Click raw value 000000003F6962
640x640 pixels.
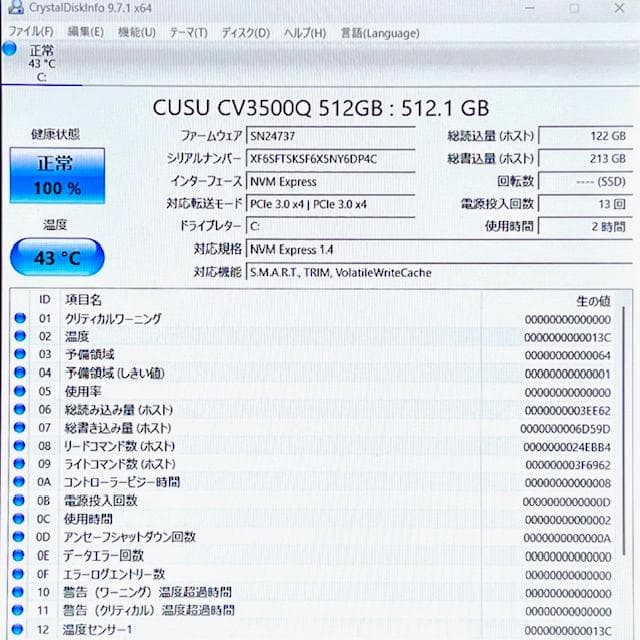[568, 465]
